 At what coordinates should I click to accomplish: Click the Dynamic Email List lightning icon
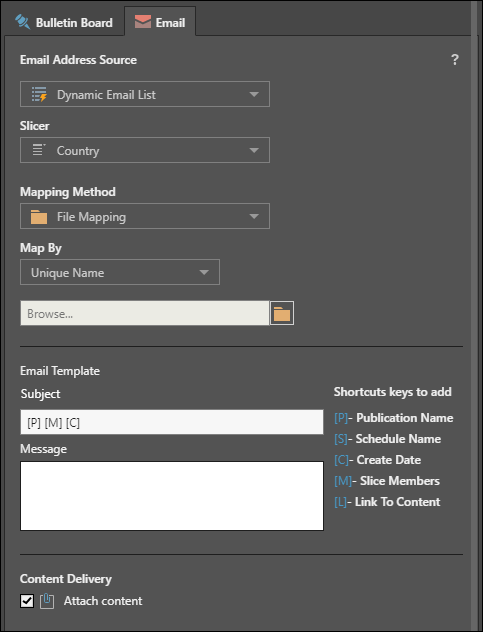click(39, 94)
